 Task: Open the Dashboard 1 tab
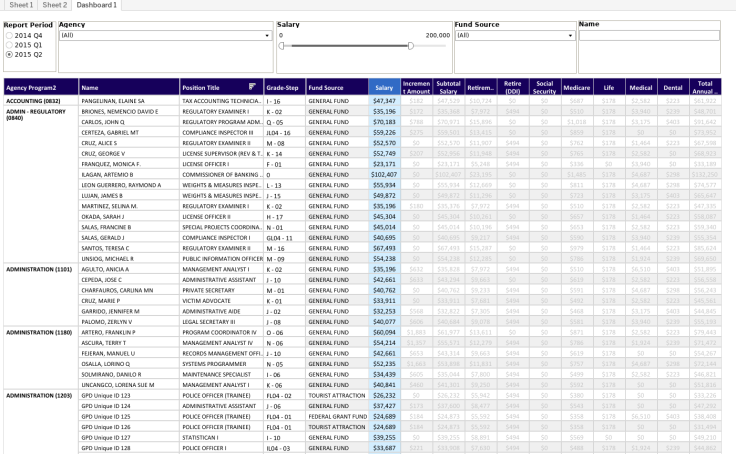(x=96, y=5)
